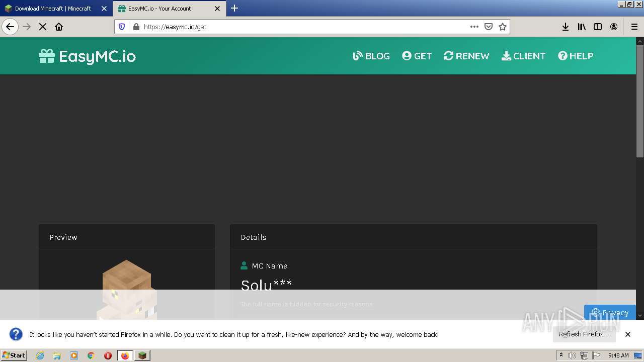644x362 pixels.
Task: View site security padlock info
Action: (x=136, y=27)
